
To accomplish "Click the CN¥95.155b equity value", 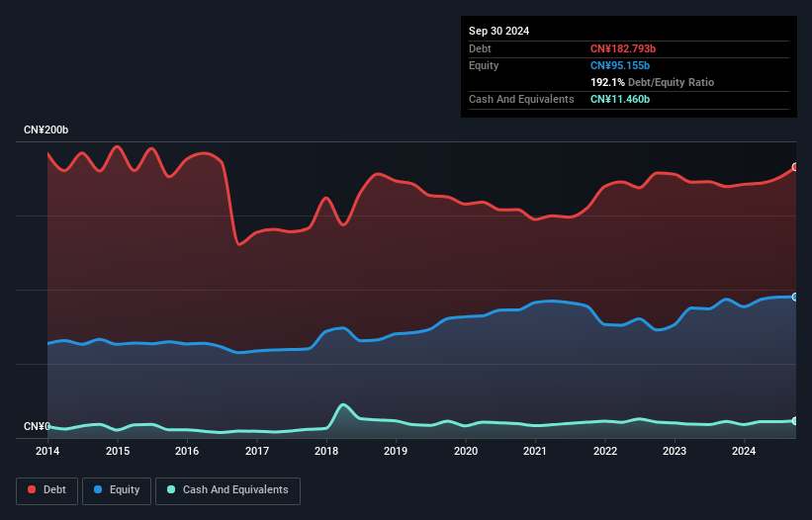I will [x=620, y=65].
